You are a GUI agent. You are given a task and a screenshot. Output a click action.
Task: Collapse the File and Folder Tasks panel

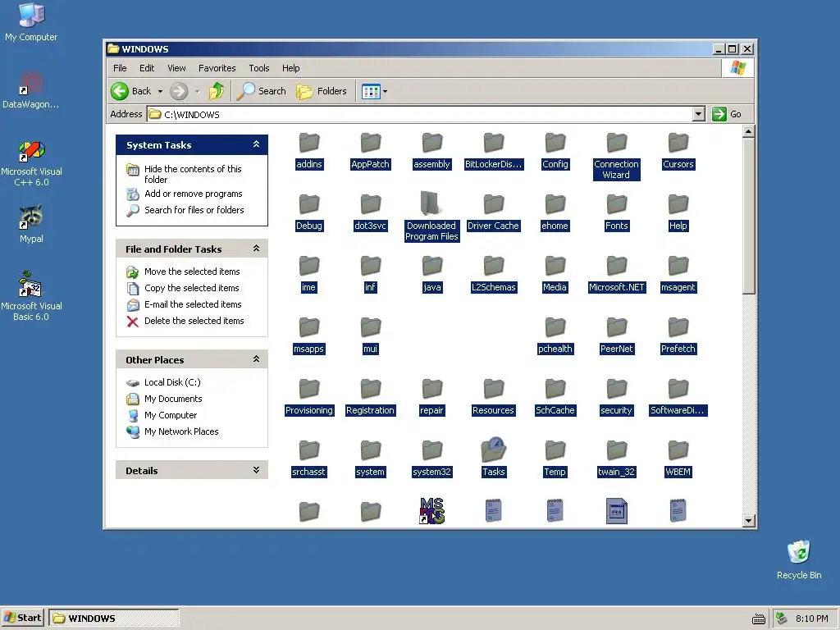coord(256,249)
